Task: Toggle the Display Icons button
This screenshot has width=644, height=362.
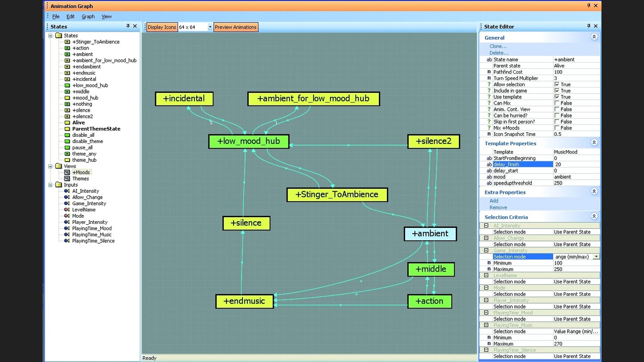Action: tap(162, 27)
